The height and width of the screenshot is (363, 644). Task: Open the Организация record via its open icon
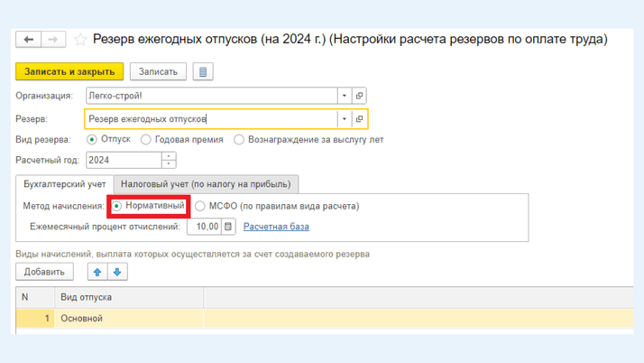click(x=359, y=96)
